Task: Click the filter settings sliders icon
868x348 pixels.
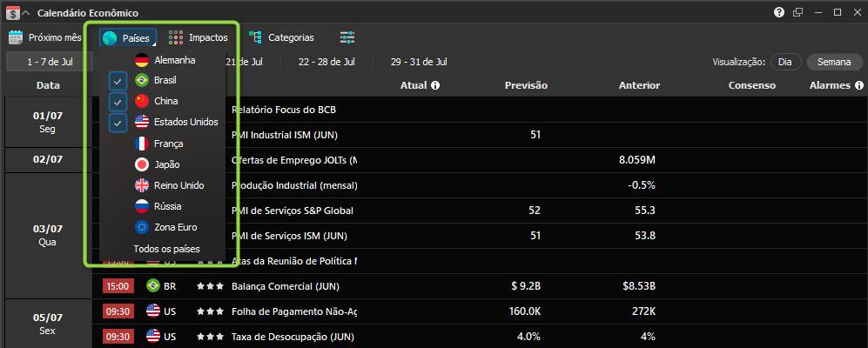Action: 347,37
